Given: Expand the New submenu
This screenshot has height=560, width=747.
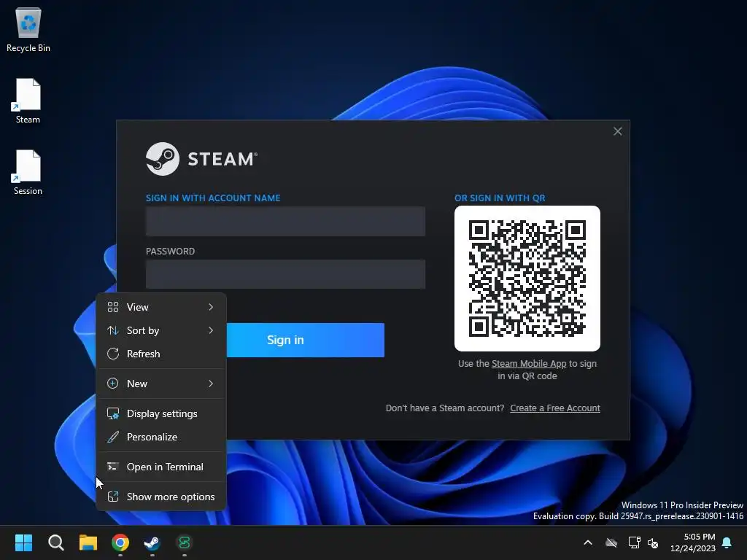Looking at the screenshot, I should [x=161, y=384].
